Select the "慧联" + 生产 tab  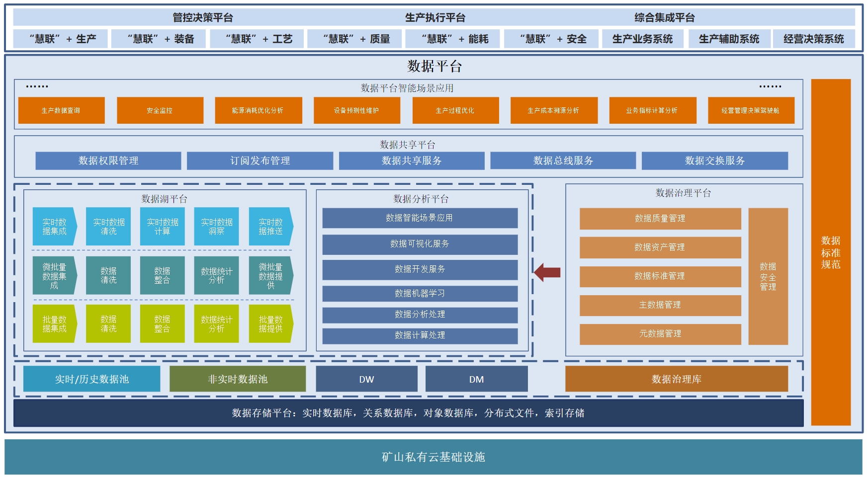pos(61,39)
